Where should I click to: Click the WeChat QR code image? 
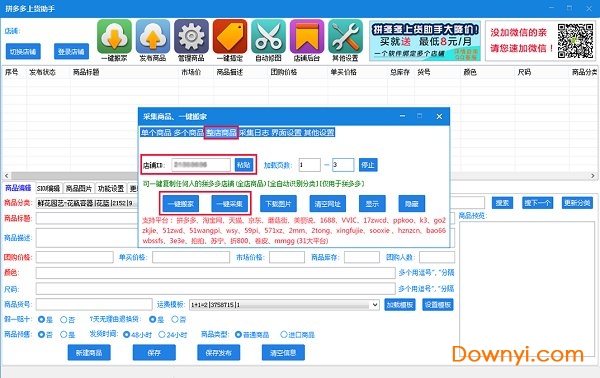575,41
